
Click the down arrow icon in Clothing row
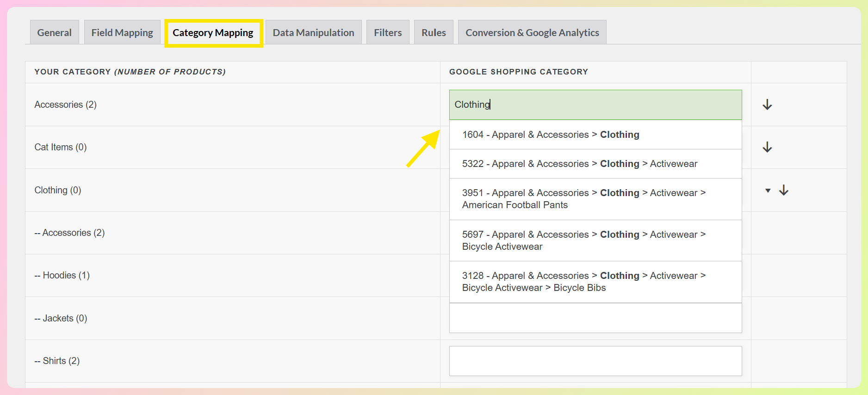[x=783, y=190]
